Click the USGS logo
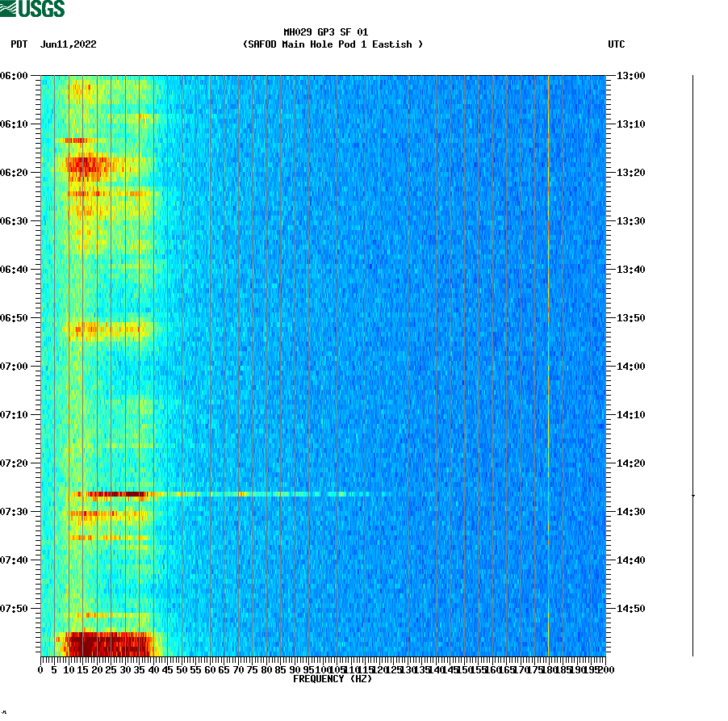The image size is (728, 721). pyautogui.click(x=32, y=7)
